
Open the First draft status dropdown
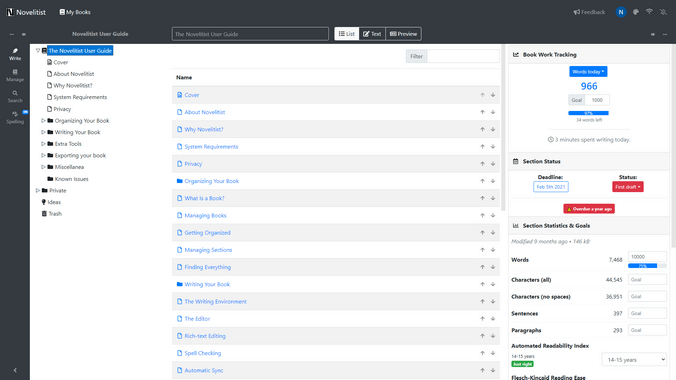628,187
